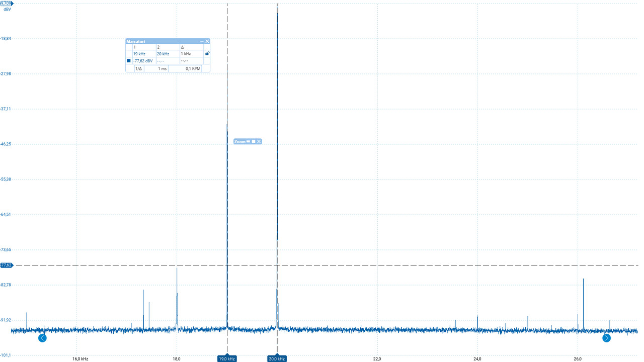Click the 1 ms period value
The height and width of the screenshot is (362, 644).
[162, 68]
